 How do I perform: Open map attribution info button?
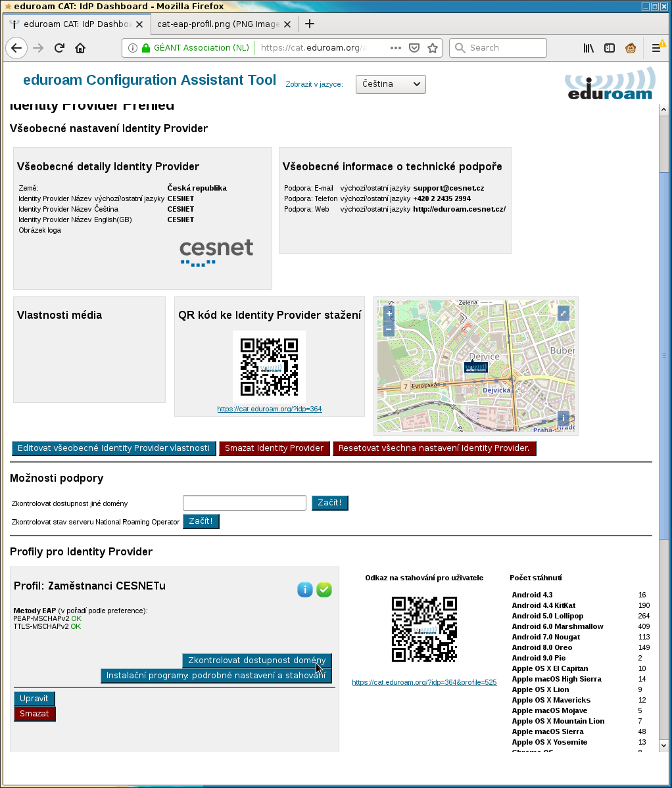pyautogui.click(x=564, y=417)
